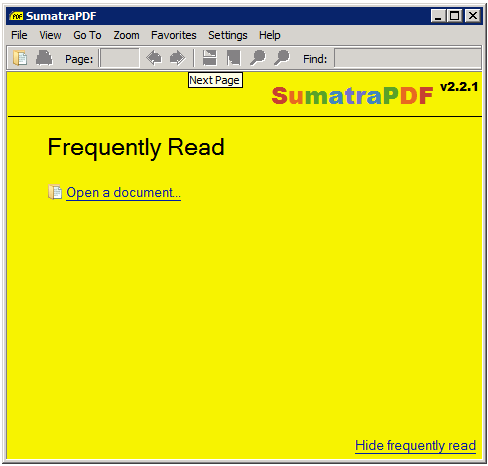Click the Open document toolbar icon
The height and width of the screenshot is (466, 488).
[20, 58]
